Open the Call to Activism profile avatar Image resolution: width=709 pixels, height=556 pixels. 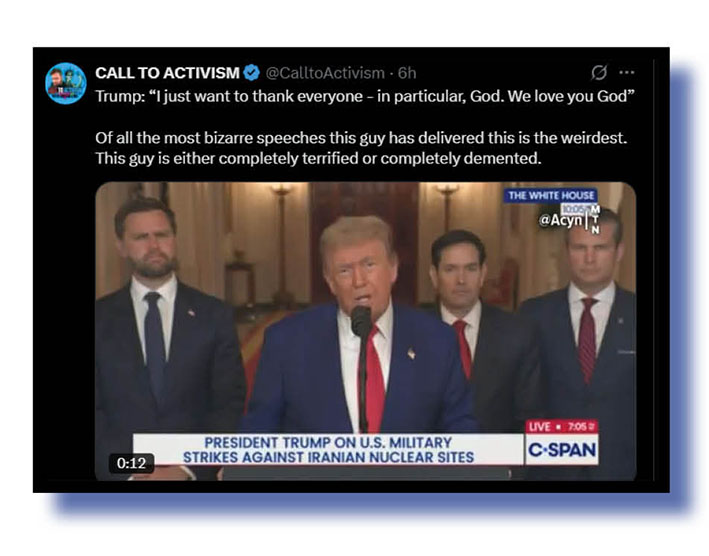[66, 83]
